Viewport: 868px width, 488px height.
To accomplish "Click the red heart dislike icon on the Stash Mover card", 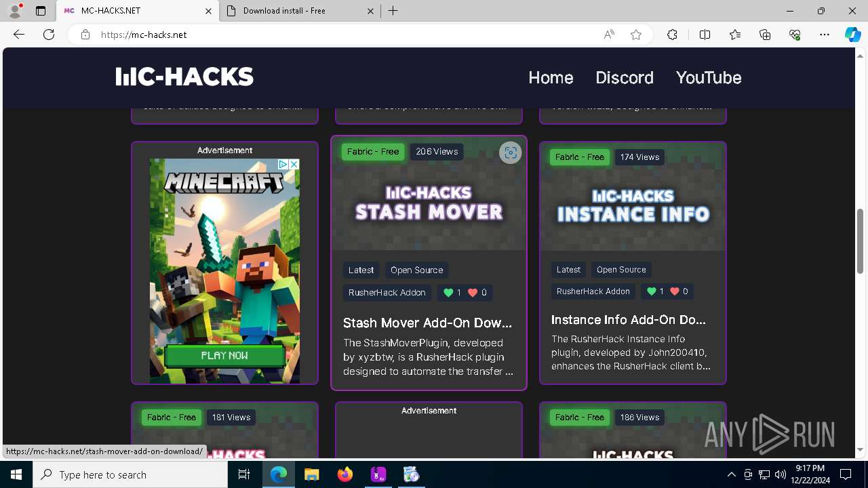I will 473,293.
